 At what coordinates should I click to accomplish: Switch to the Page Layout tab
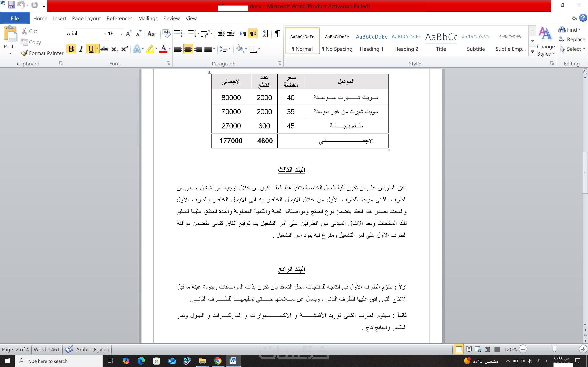(86, 18)
